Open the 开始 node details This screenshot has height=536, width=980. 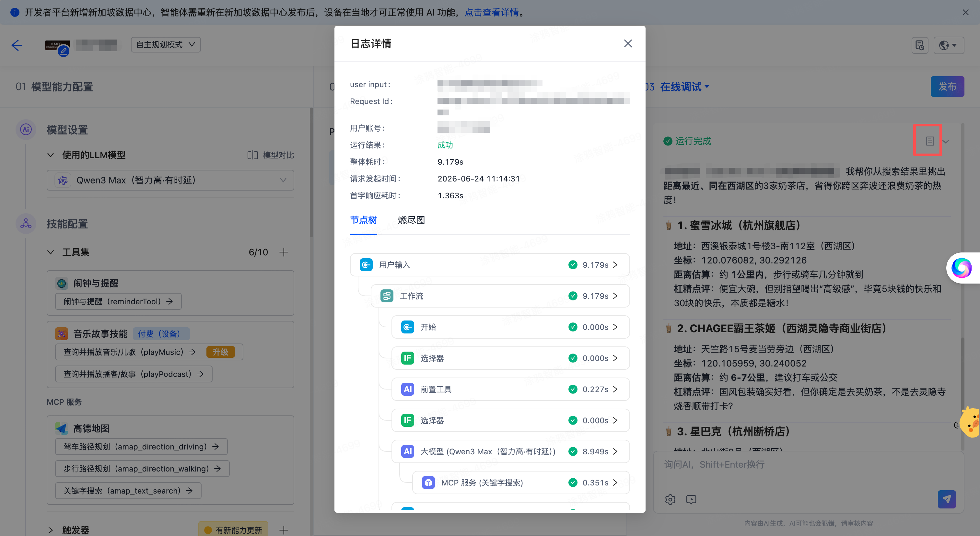coord(510,327)
